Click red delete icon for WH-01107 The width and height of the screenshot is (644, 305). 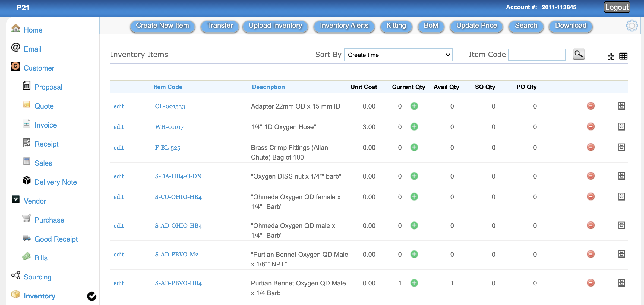[591, 126]
